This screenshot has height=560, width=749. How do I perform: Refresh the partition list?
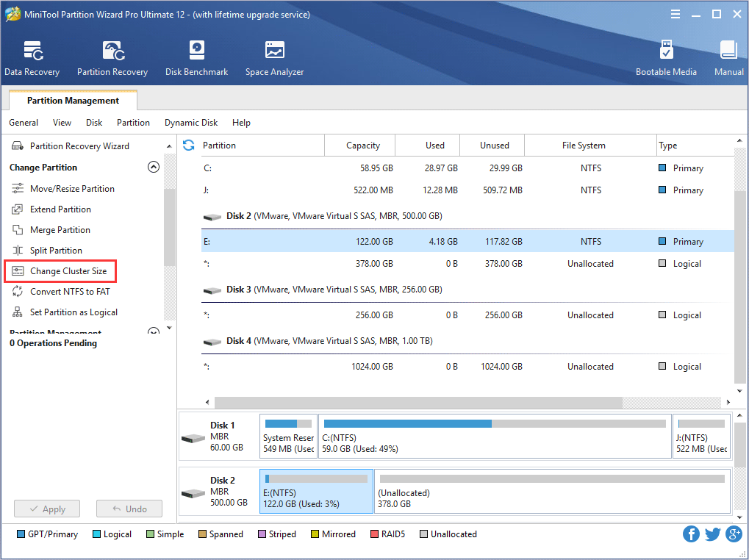(x=188, y=146)
